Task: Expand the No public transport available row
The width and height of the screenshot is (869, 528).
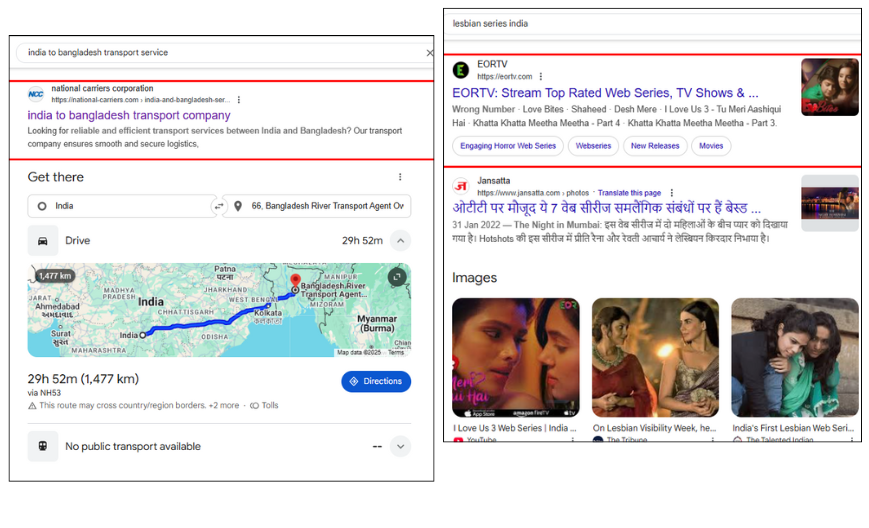Action: [401, 447]
